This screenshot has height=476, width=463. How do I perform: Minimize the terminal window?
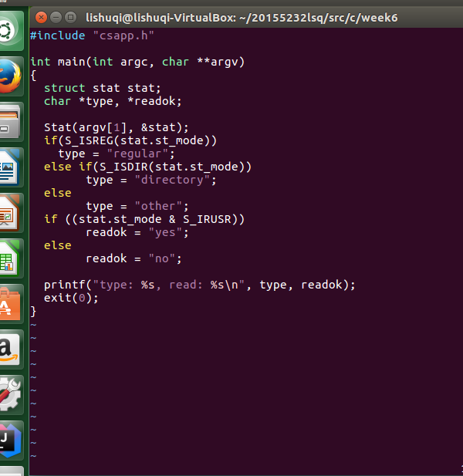pyautogui.click(x=56, y=17)
